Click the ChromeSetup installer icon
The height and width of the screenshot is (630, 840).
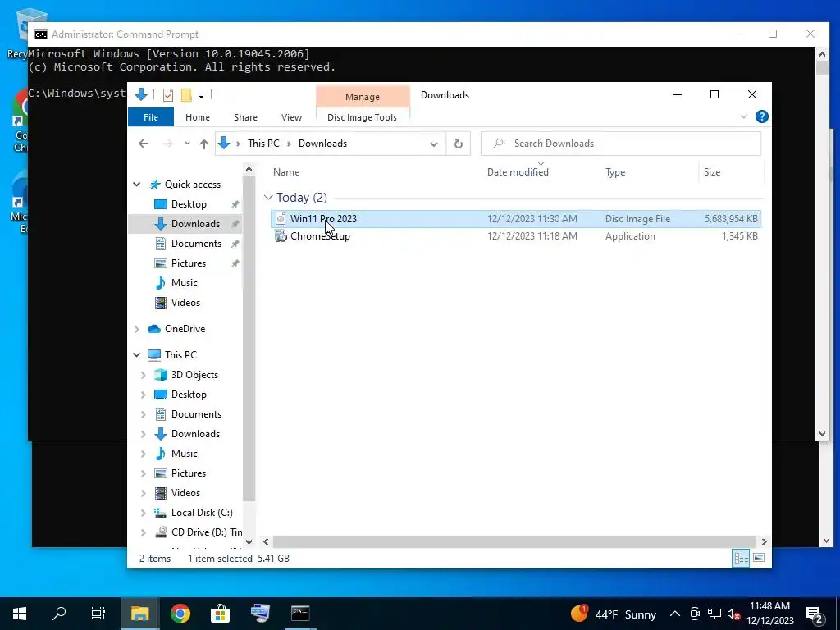coord(281,236)
